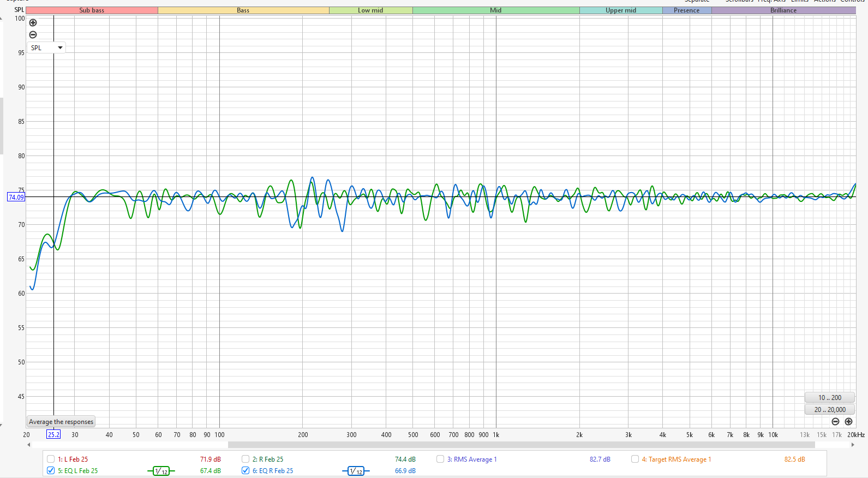
Task: Show the 3: RMS Average 1 trace
Action: coord(440,459)
